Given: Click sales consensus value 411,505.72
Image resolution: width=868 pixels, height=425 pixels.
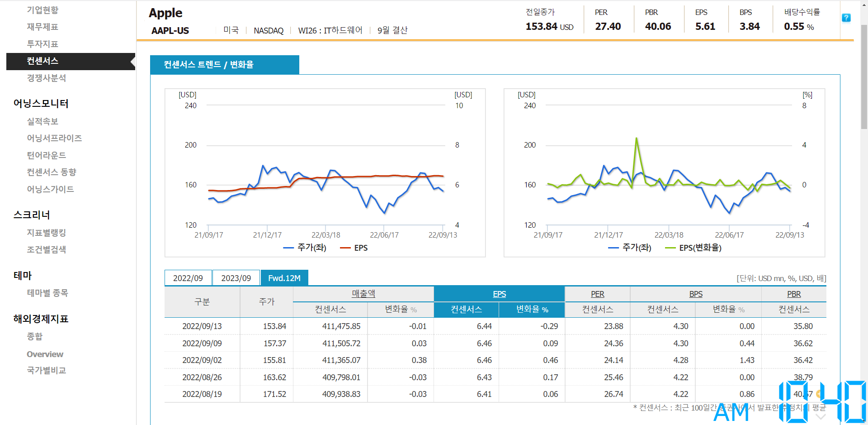Looking at the screenshot, I should tap(341, 344).
